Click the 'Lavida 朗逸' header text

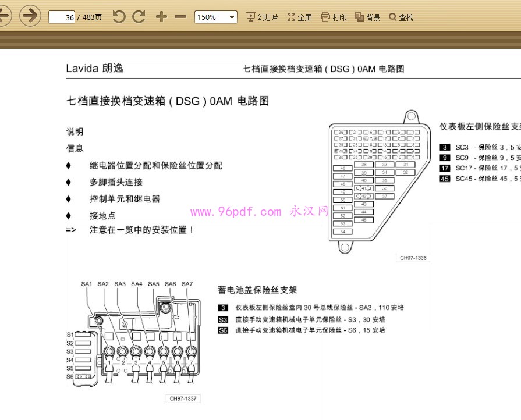click(95, 68)
